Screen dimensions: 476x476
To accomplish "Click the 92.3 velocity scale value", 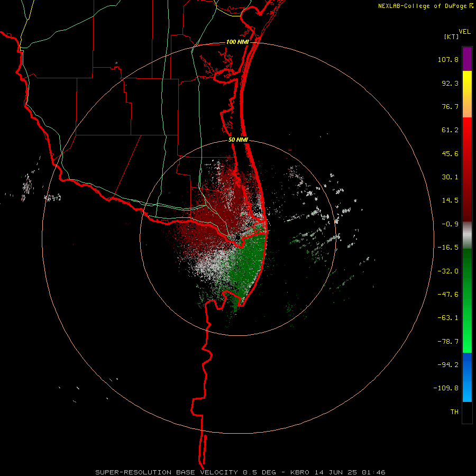I will tap(450, 83).
